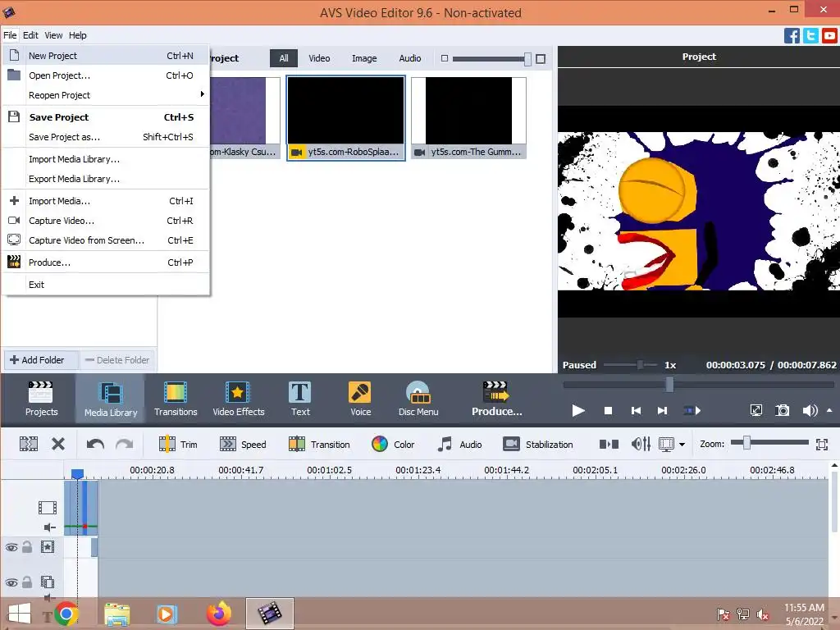Open the Disc Menu panel
This screenshot has height=630, width=840.
[x=418, y=399]
